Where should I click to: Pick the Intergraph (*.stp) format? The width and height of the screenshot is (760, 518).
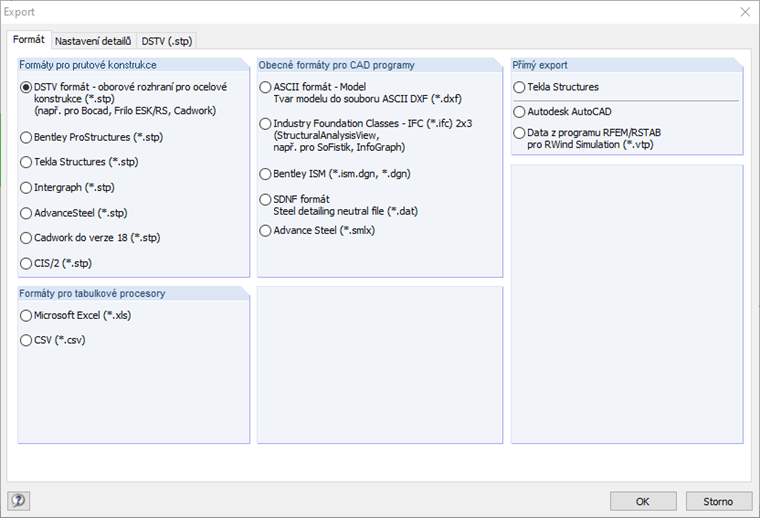click(26, 187)
